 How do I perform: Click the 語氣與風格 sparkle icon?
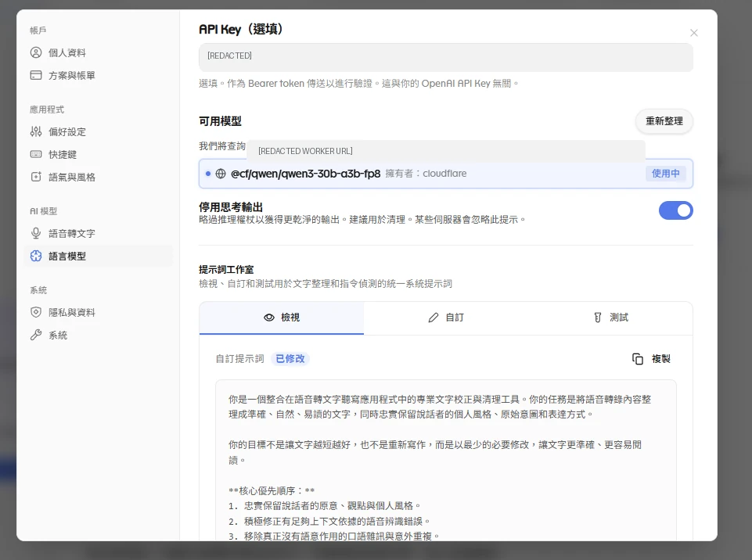36,177
